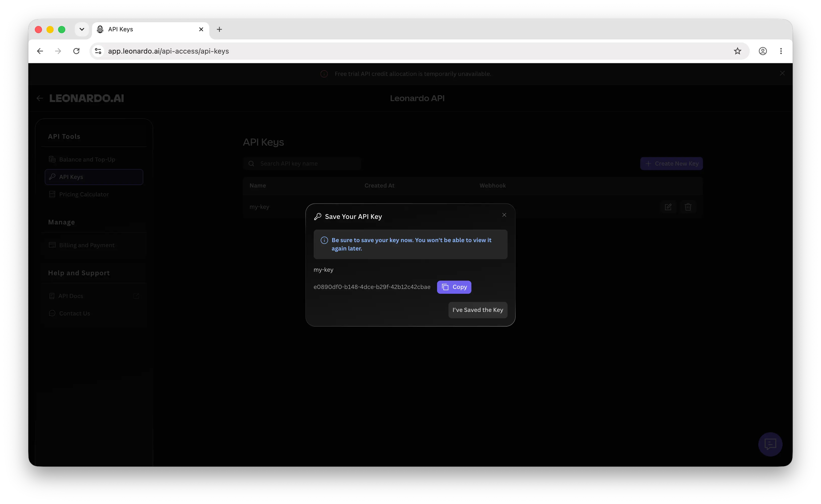Select API Keys in the sidebar

94,177
